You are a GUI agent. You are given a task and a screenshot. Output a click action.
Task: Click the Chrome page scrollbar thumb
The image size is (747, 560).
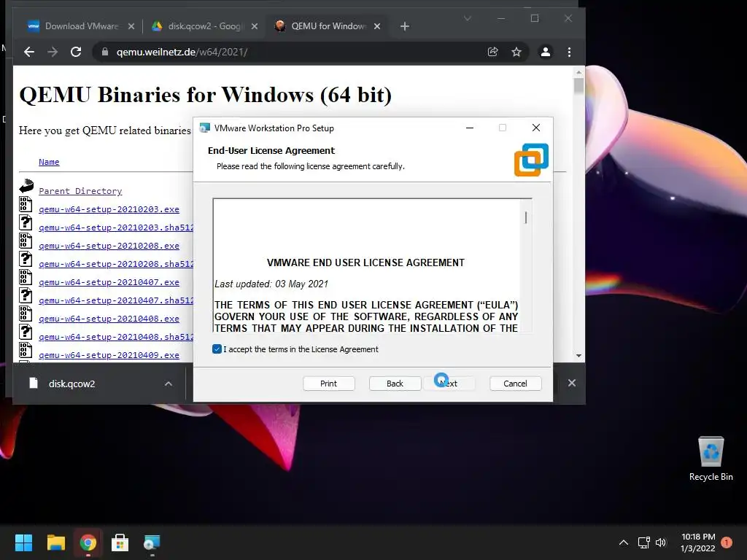click(578, 86)
